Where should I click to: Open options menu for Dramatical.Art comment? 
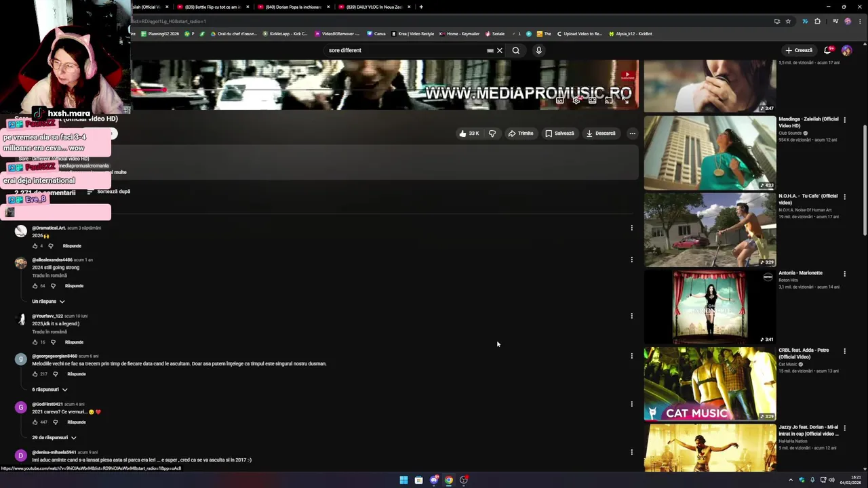(631, 228)
